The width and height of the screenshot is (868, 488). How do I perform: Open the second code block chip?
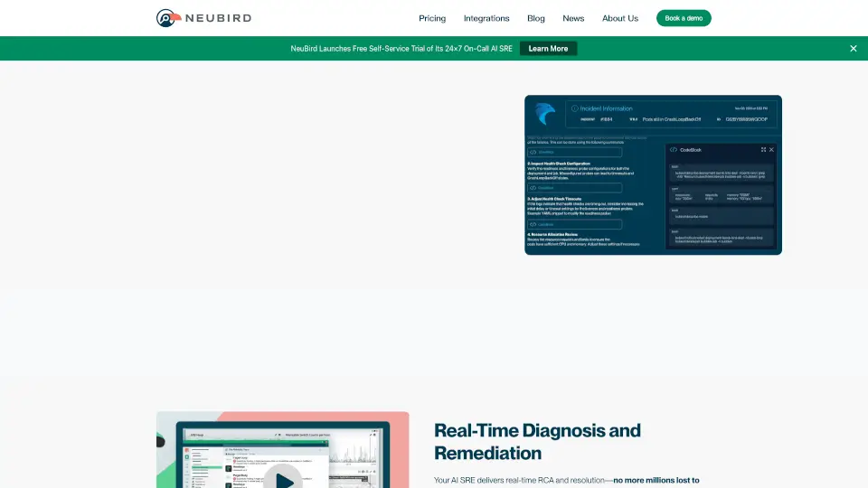pos(574,188)
